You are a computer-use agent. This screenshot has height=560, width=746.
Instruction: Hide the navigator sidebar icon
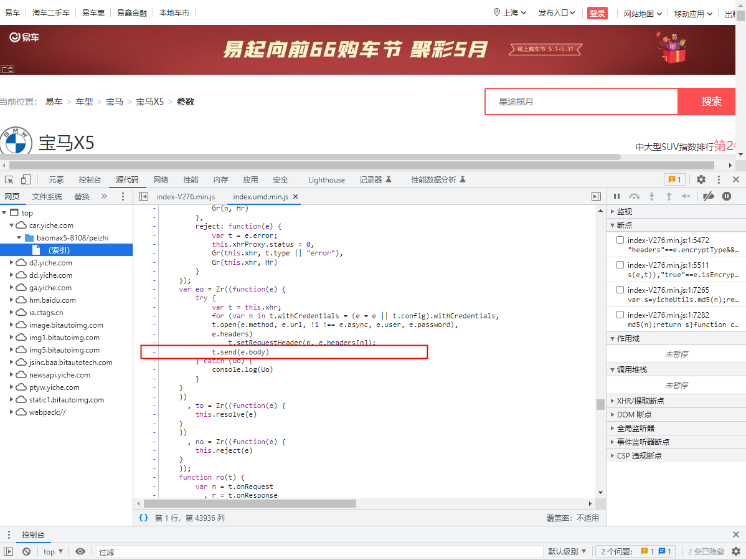point(143,196)
